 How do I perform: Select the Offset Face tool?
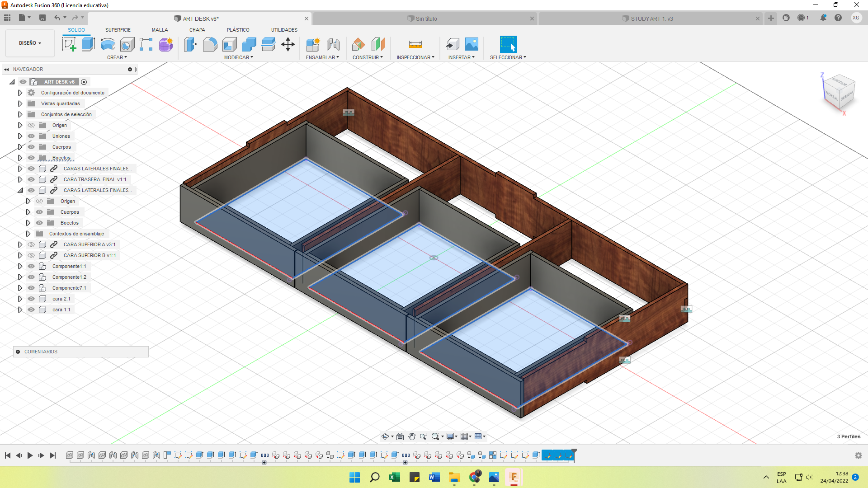(268, 44)
